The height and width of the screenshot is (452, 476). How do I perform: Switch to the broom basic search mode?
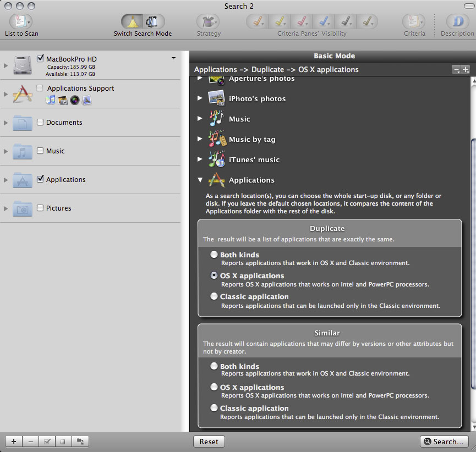coord(132,21)
